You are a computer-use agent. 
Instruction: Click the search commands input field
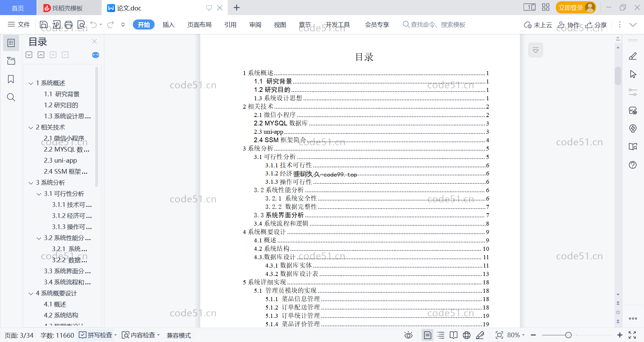coord(434,24)
